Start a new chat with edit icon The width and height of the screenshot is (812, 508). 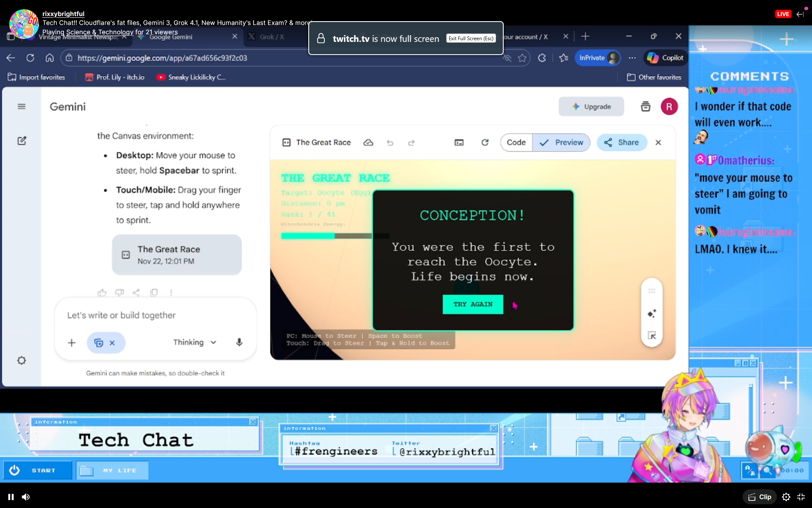click(x=22, y=141)
